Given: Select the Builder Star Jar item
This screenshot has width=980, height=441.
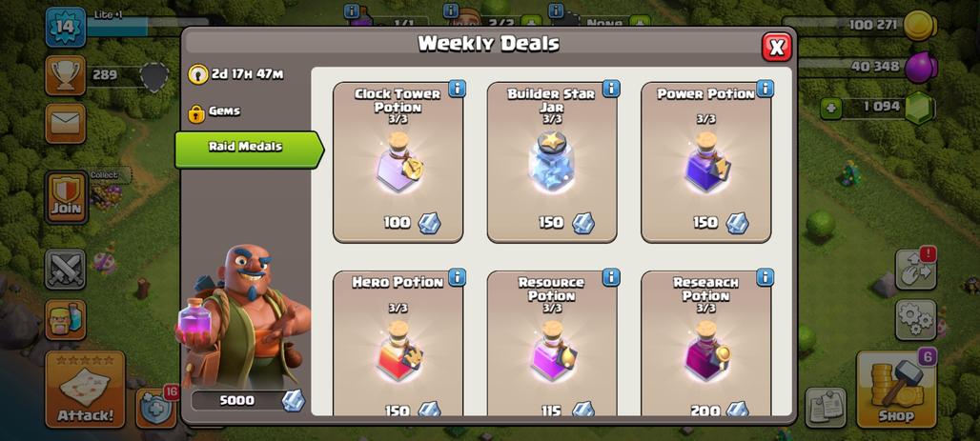Looking at the screenshot, I should [x=552, y=163].
